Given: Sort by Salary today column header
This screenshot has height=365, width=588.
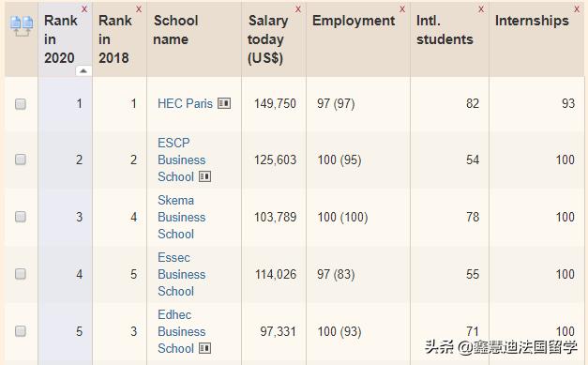Looking at the screenshot, I should coord(268,39).
